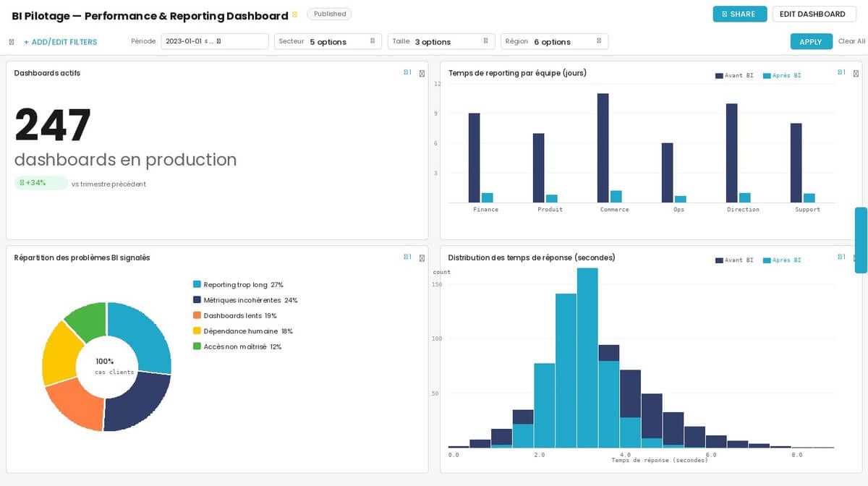Apply the selected filters
Screen dimensions: 868x486
pyautogui.click(x=810, y=42)
